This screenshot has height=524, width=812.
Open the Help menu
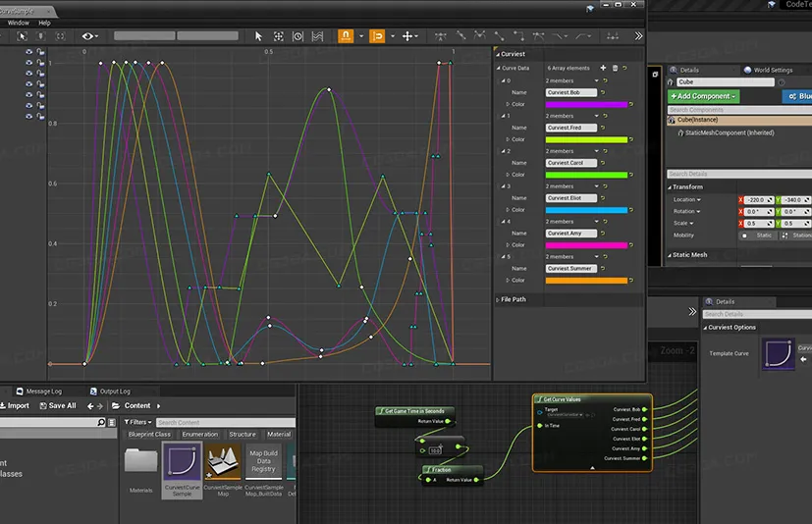pos(44,23)
